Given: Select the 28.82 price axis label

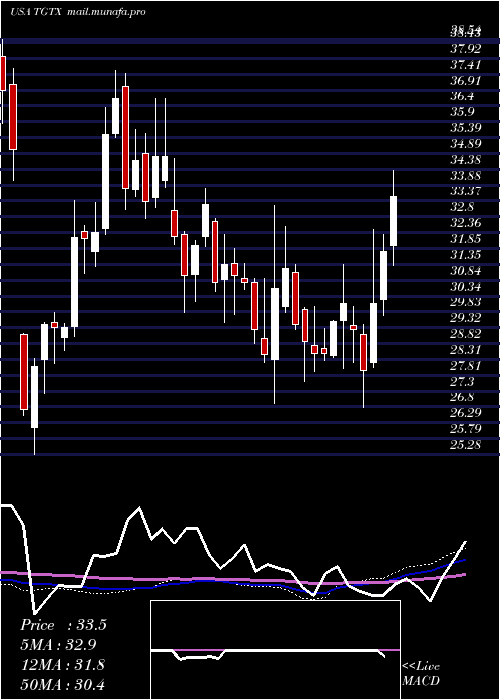Looking at the screenshot, I should tap(466, 334).
